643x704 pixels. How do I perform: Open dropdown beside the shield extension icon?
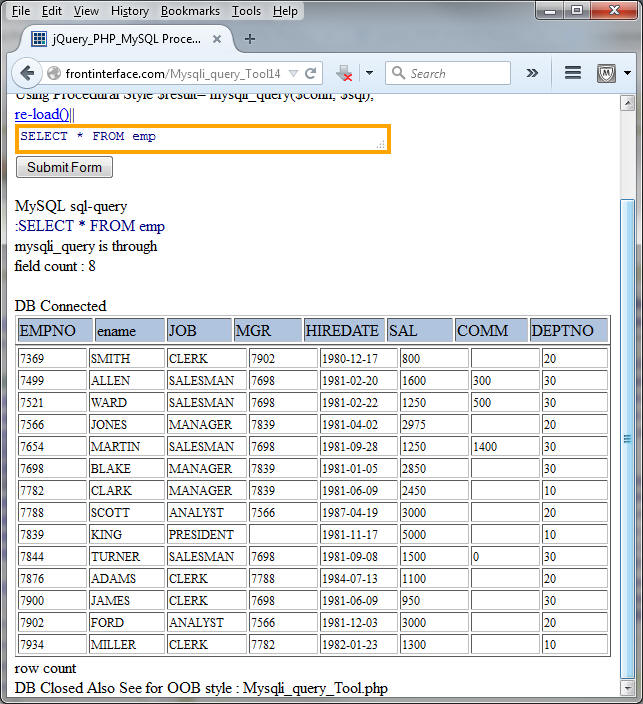click(627, 73)
